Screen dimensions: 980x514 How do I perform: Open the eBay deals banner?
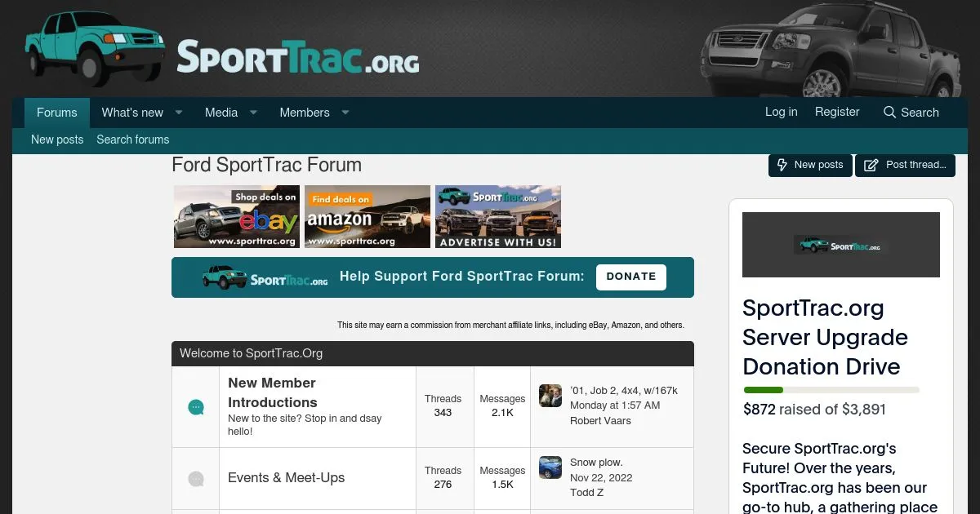click(x=237, y=217)
